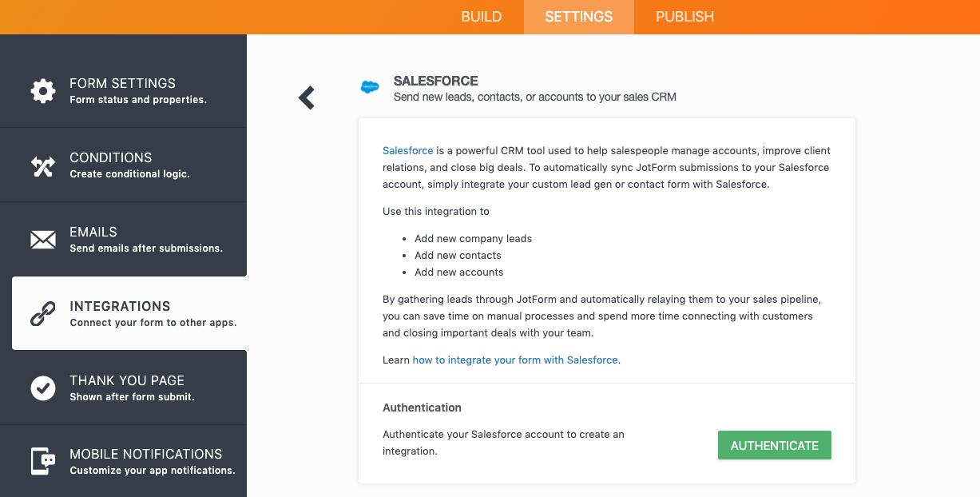This screenshot has width=980, height=497.
Task: Open the FORM SETTINGS sidebar label
Action: [122, 83]
